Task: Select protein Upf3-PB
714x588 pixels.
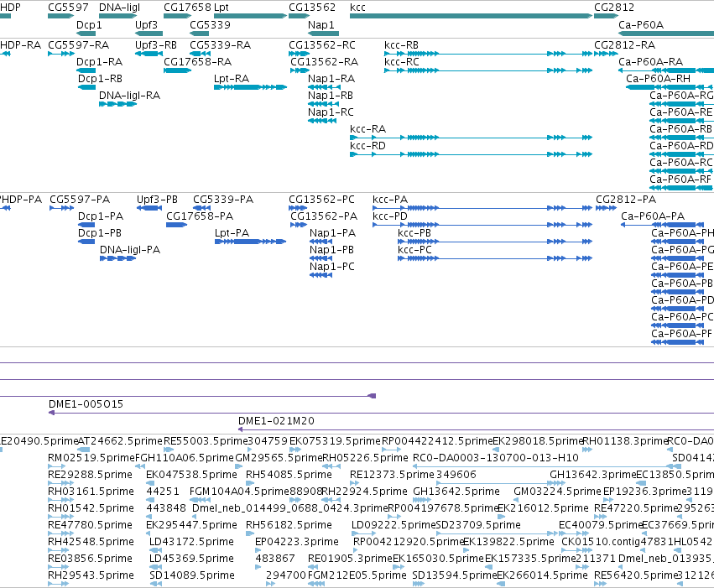Action: point(157,200)
